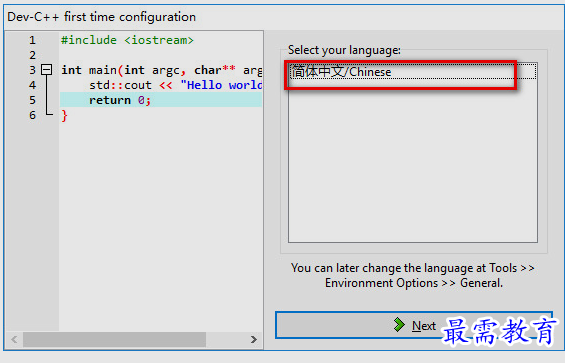Select the 简体中文/Chinese language entry
Viewport: 565px width, 363px height.
(x=413, y=72)
